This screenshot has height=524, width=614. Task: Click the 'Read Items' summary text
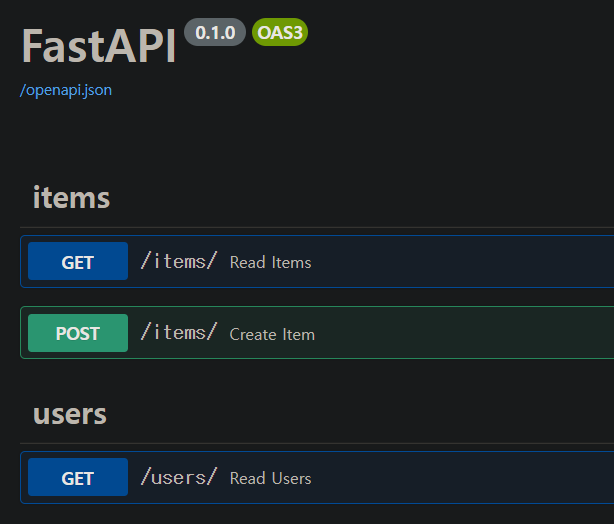tap(271, 262)
